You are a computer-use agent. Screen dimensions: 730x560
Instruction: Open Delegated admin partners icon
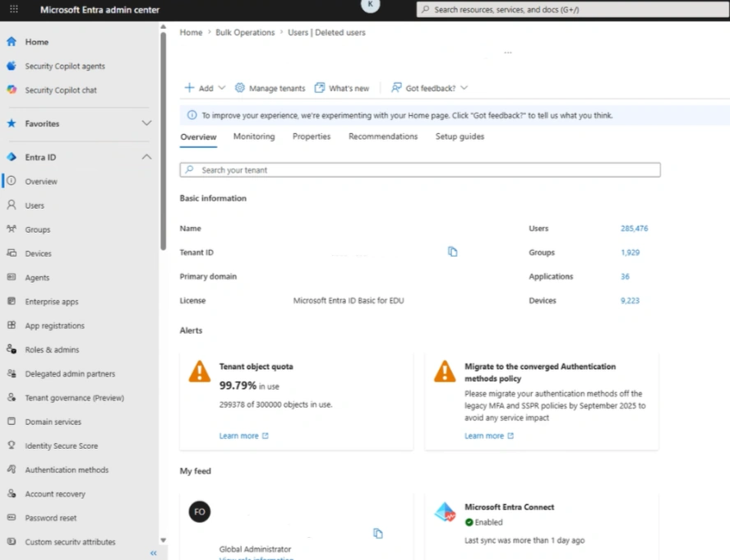12,373
